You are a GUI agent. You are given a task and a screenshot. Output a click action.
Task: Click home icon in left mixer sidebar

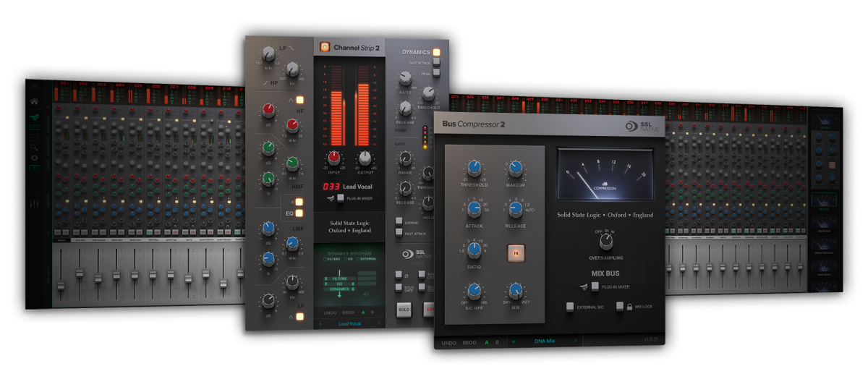[34, 102]
